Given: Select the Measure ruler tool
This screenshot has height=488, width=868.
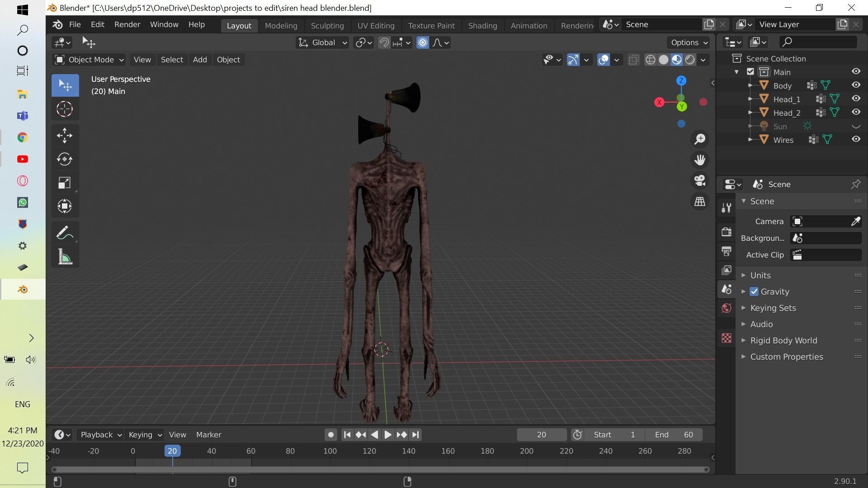Looking at the screenshot, I should tap(65, 257).
